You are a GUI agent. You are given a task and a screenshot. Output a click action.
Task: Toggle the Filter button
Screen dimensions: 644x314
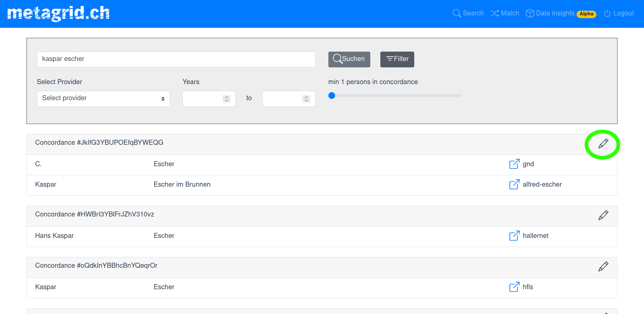point(397,59)
